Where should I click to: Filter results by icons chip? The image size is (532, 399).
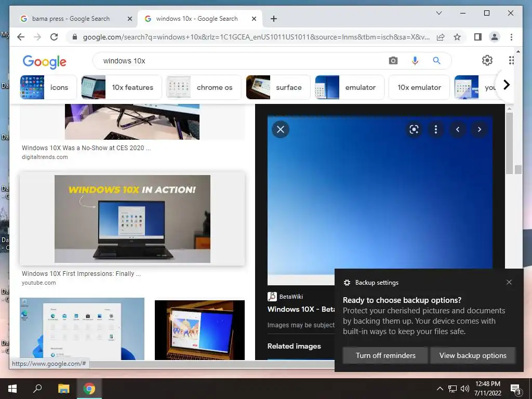(x=48, y=87)
